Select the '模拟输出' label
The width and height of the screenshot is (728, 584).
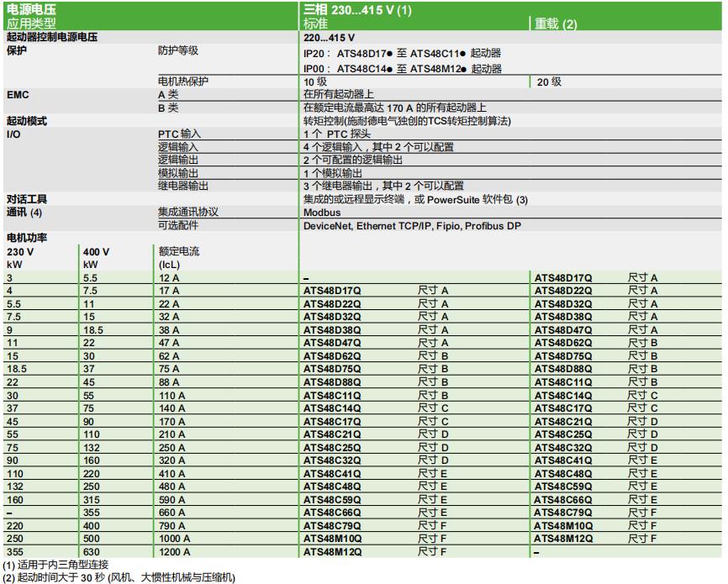tap(178, 173)
